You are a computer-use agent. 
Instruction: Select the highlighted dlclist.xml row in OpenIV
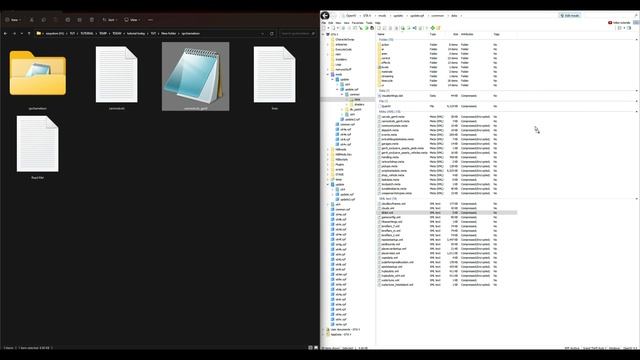click(447, 213)
